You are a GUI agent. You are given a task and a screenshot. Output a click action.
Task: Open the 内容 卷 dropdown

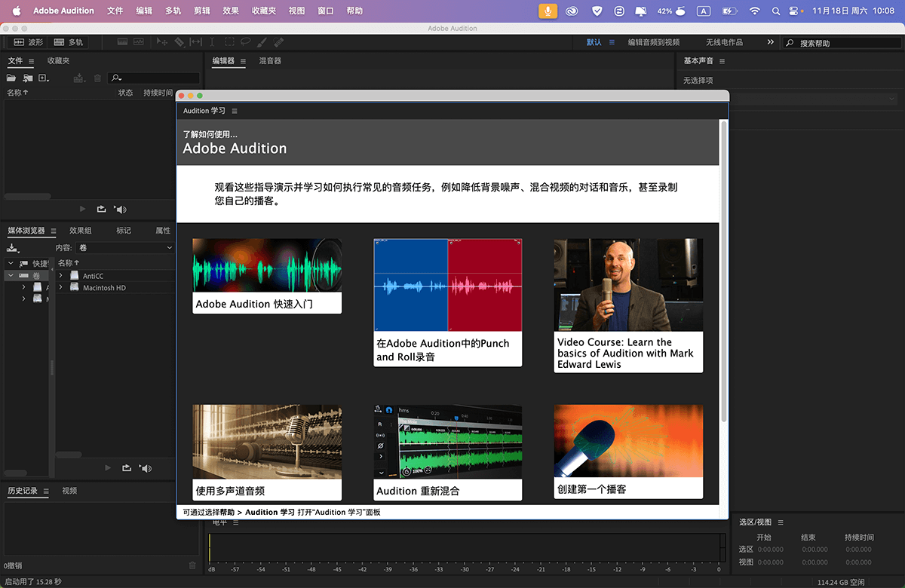click(125, 247)
